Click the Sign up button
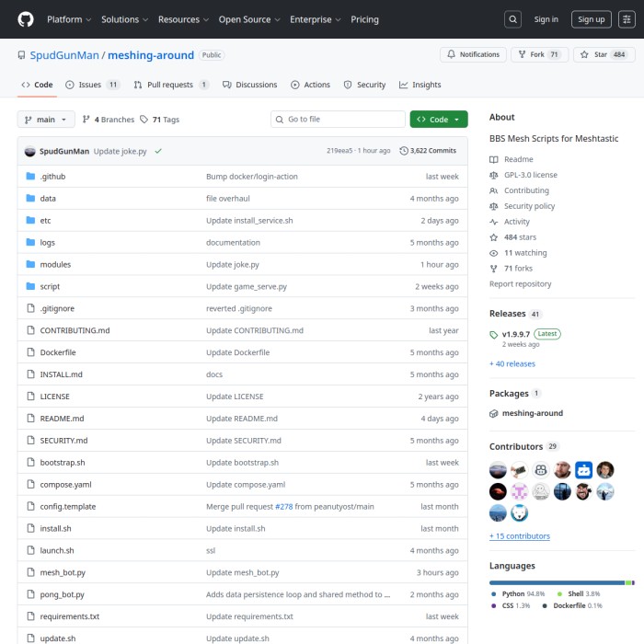The width and height of the screenshot is (644, 644). [591, 19]
